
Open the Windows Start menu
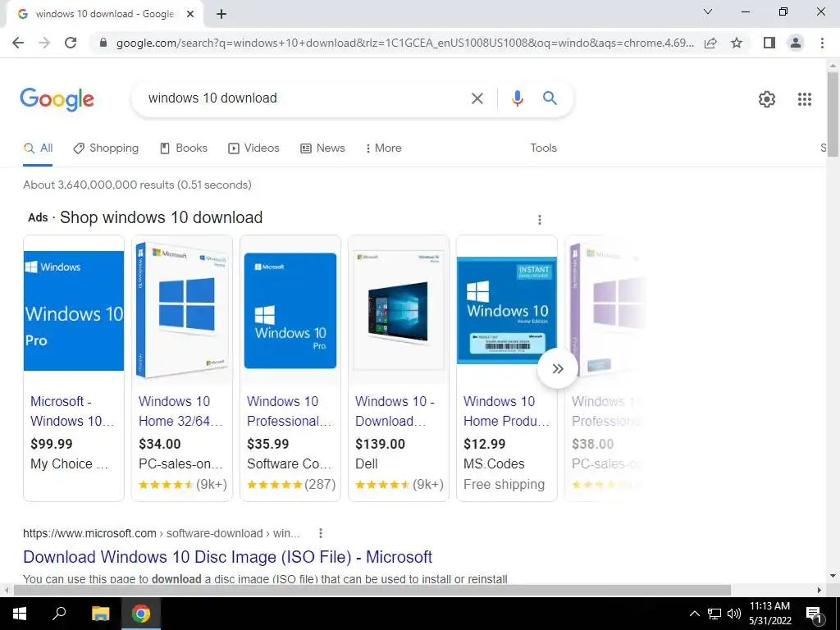(20, 614)
